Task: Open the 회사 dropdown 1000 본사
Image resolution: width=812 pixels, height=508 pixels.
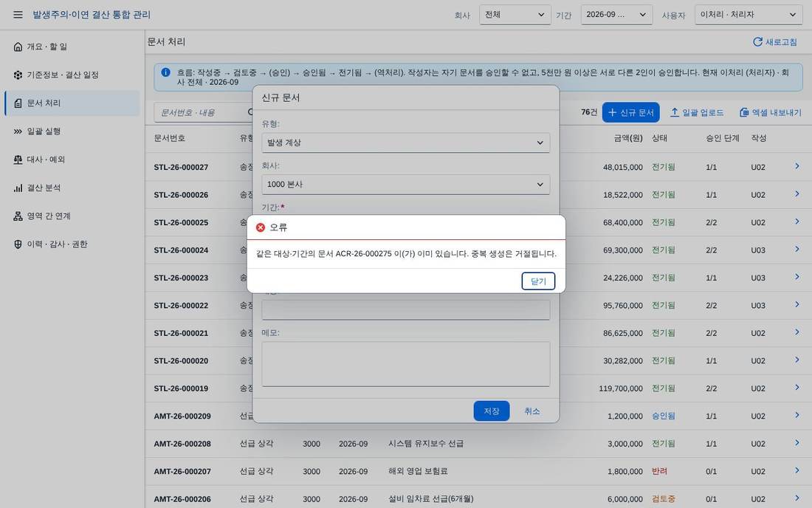Action: point(405,185)
